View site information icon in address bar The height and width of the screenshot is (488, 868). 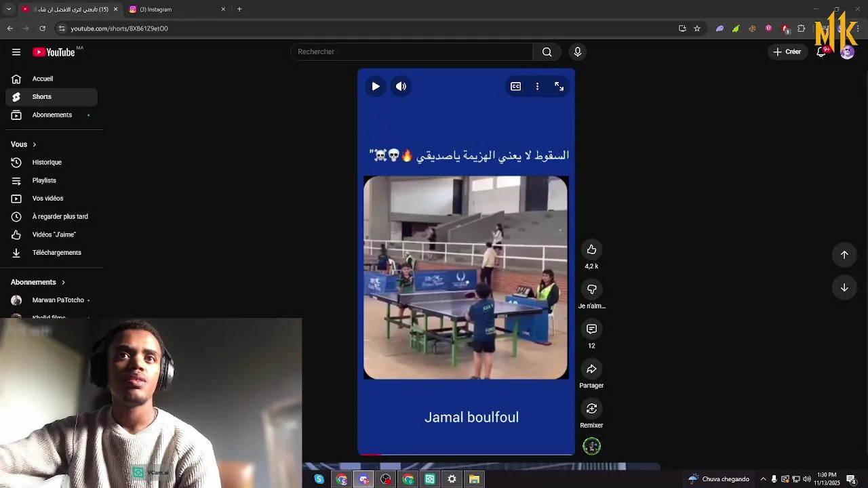point(62,28)
